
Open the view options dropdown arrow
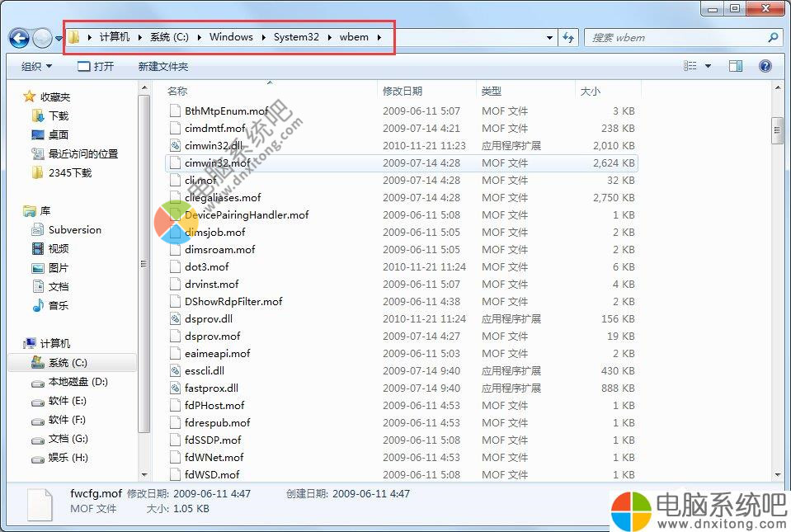point(708,66)
